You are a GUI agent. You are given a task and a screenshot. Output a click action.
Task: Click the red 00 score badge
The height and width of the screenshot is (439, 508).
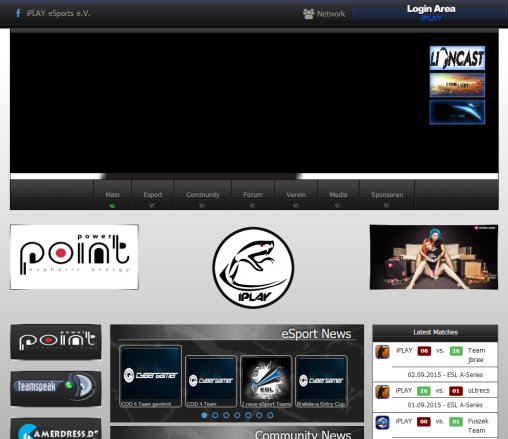[x=424, y=422]
